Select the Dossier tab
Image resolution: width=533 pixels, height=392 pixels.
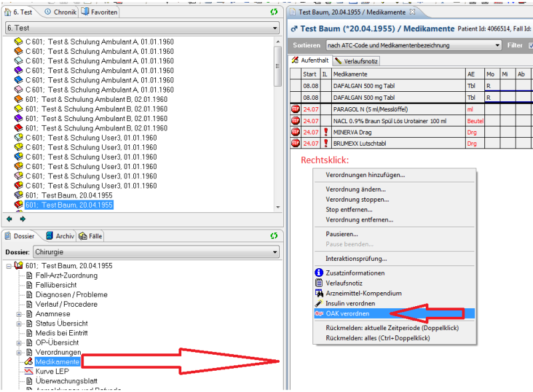tap(20, 236)
